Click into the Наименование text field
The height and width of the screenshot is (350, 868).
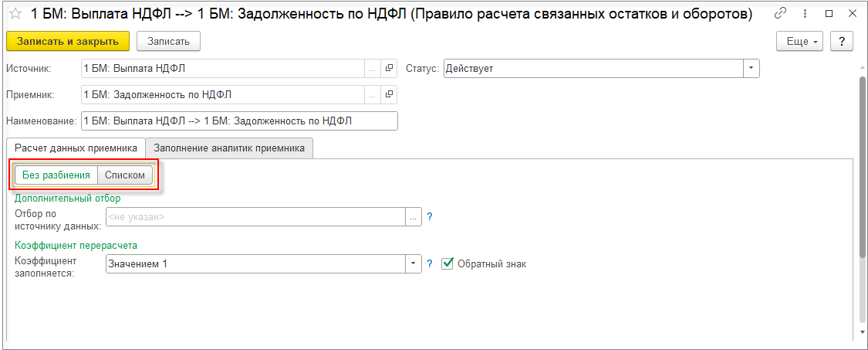[239, 121]
